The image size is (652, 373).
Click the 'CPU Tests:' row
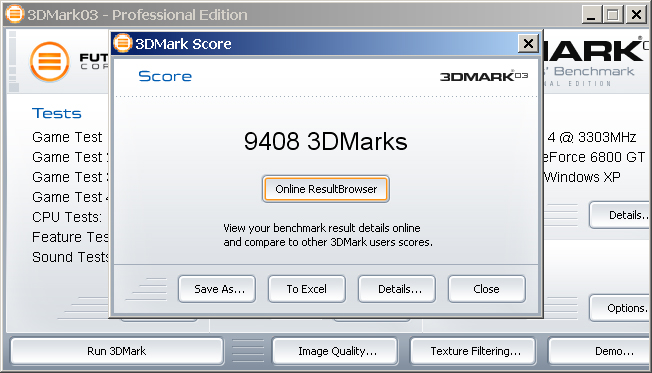[67, 217]
